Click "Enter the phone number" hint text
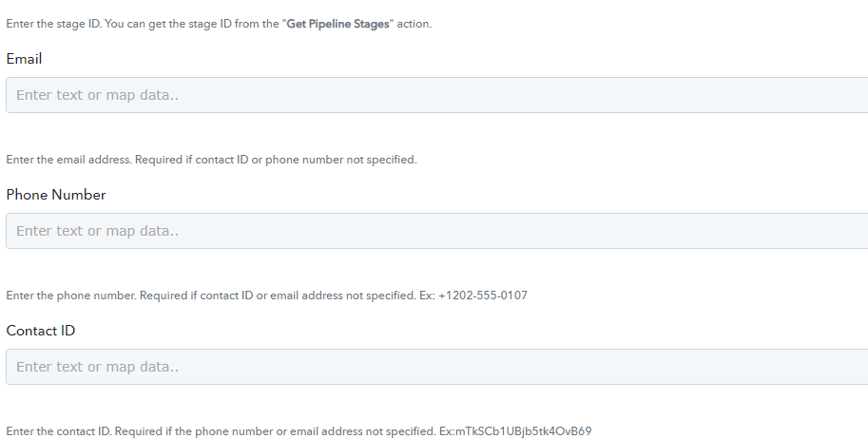Image resolution: width=868 pixels, height=439 pixels. click(71, 296)
